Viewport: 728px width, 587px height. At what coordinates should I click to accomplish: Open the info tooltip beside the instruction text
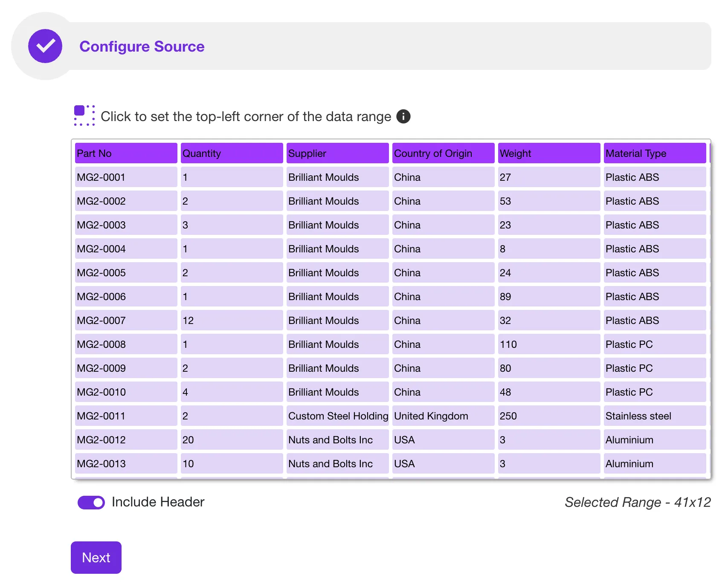(x=403, y=116)
